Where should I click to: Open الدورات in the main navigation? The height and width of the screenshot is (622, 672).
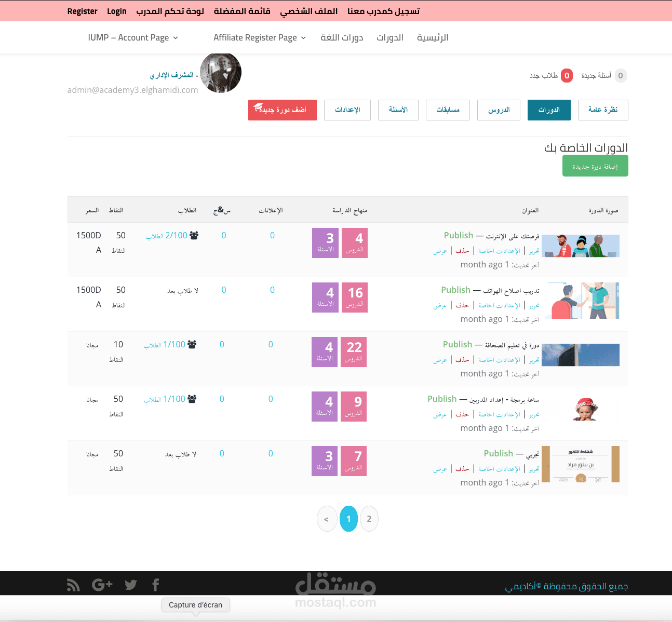tap(390, 37)
